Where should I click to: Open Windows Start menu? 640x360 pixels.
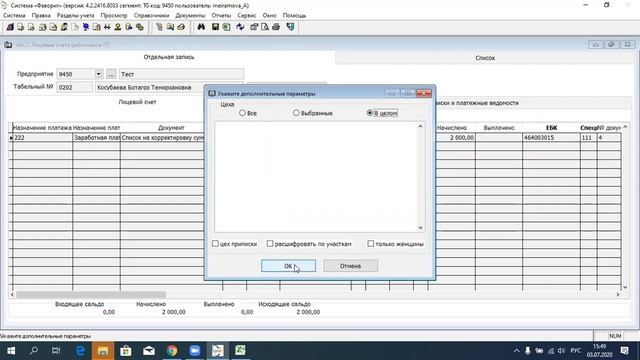click(11, 351)
